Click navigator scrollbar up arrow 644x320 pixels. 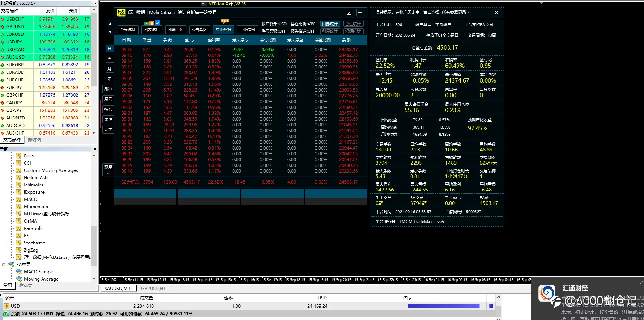94,156
